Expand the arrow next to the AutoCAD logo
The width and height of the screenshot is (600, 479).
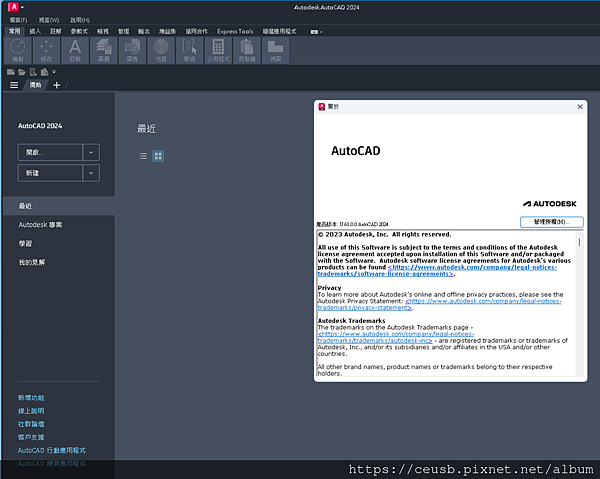22,7
